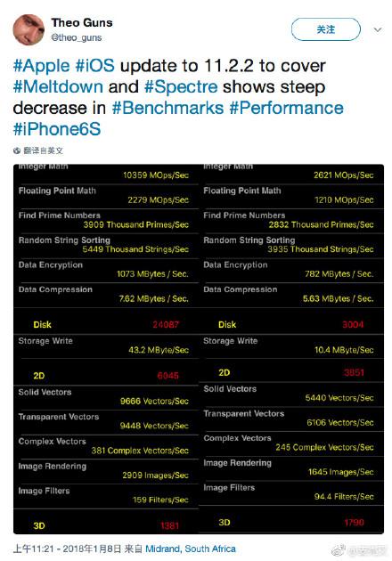Viewport: 392px width, 561px height.
Task: Open the #Apple hashtag
Action: coord(41,66)
